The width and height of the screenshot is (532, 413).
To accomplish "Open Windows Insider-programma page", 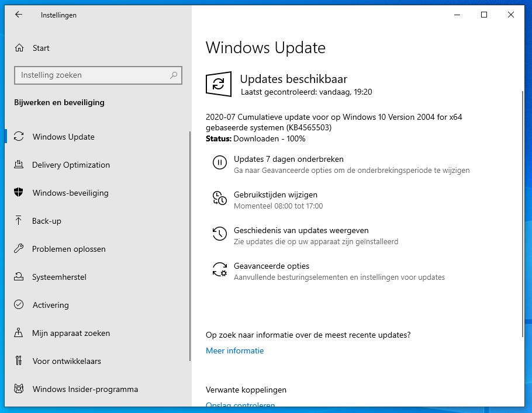I will [x=85, y=389].
